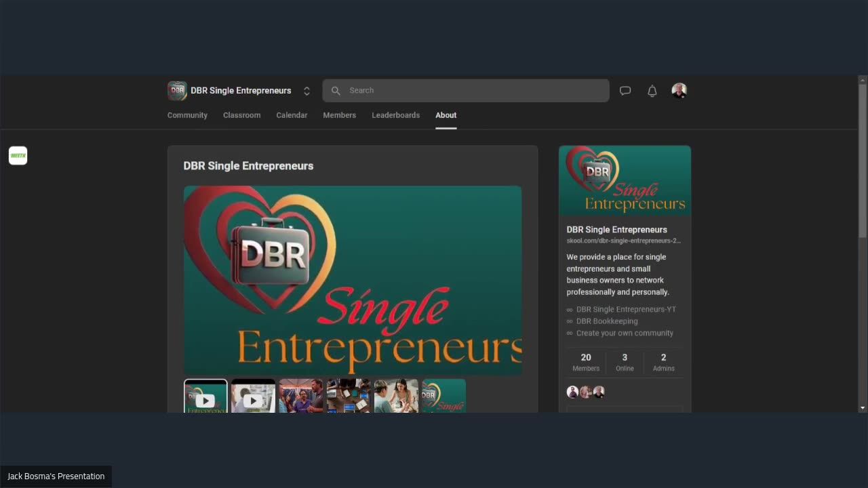Image resolution: width=868 pixels, height=488 pixels.
Task: Select the first video thumbnail with DBR logo
Action: pyautogui.click(x=205, y=396)
